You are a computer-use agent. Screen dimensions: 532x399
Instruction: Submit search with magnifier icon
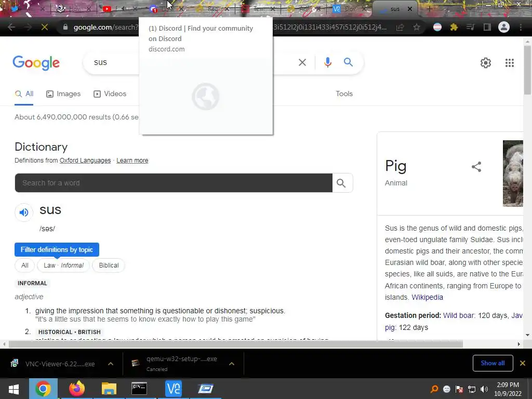(348, 62)
